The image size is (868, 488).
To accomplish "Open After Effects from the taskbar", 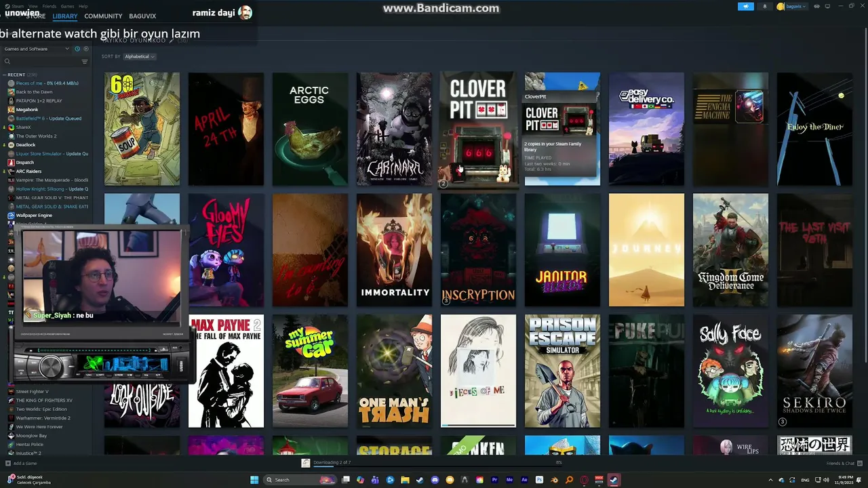I will (x=524, y=480).
